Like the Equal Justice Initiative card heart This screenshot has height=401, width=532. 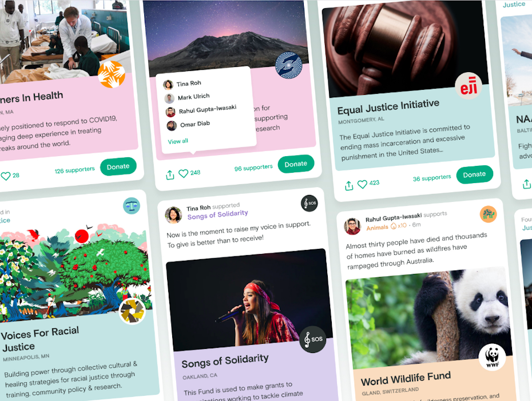(x=362, y=184)
